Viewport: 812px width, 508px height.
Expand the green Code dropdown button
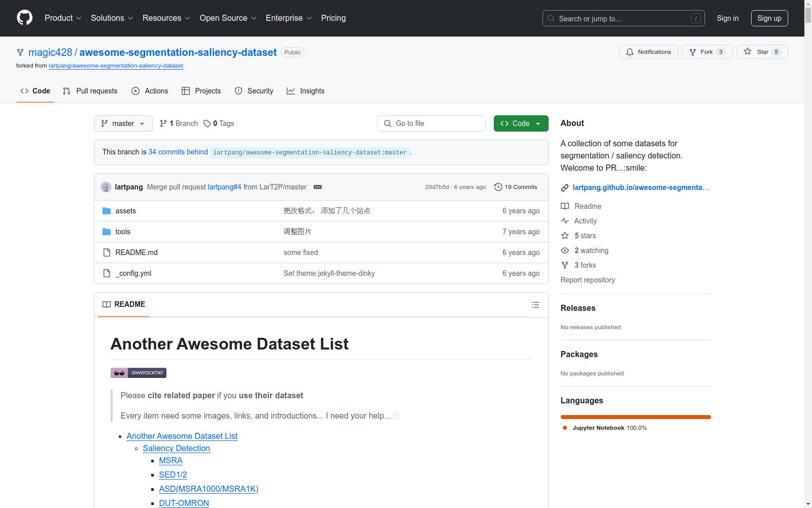[521, 123]
